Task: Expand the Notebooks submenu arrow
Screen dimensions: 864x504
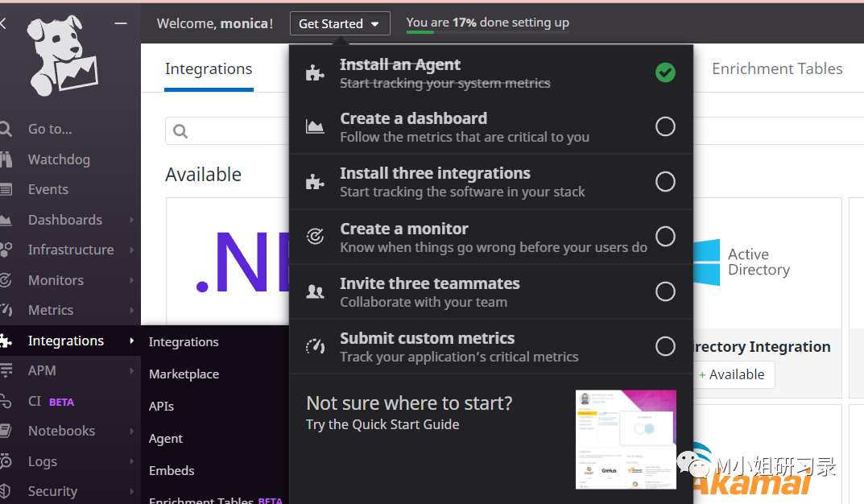Action: [132, 431]
